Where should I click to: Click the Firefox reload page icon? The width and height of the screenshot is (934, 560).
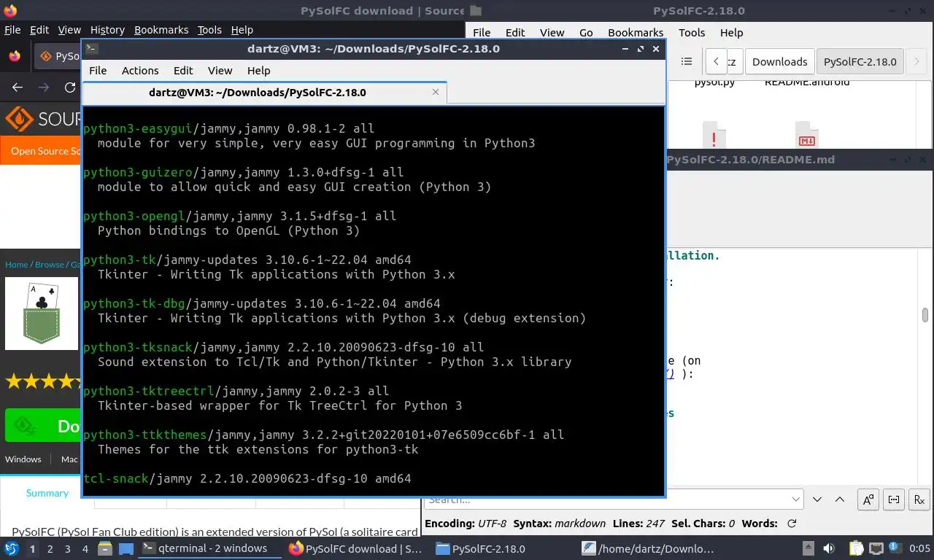point(70,87)
